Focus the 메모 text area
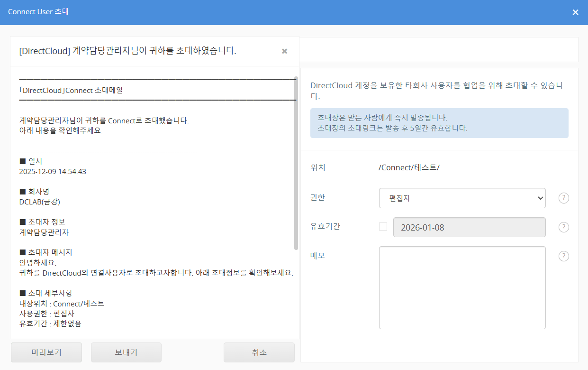 (x=462, y=287)
